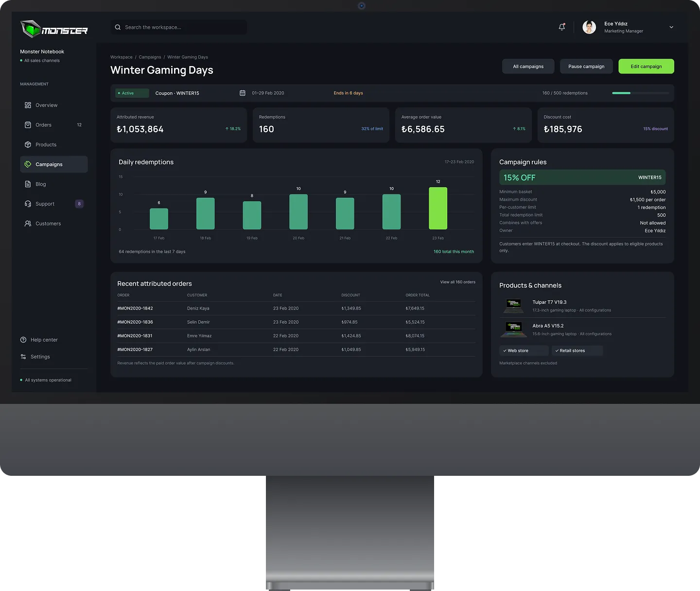Go to Orders in the sidebar
The width and height of the screenshot is (700, 591).
click(54, 125)
